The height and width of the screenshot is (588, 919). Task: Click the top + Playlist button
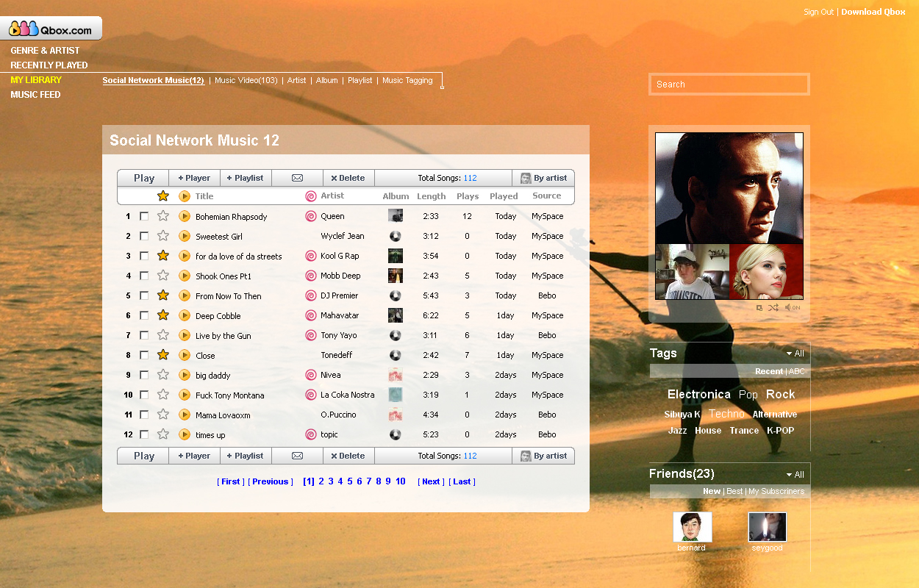pyautogui.click(x=246, y=178)
